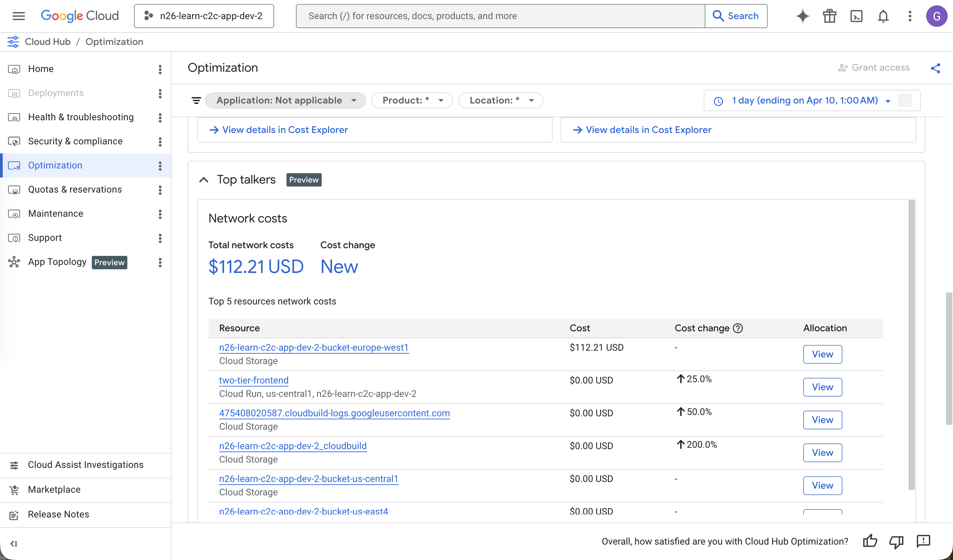Collapse the left navigation sidebar

(x=14, y=544)
